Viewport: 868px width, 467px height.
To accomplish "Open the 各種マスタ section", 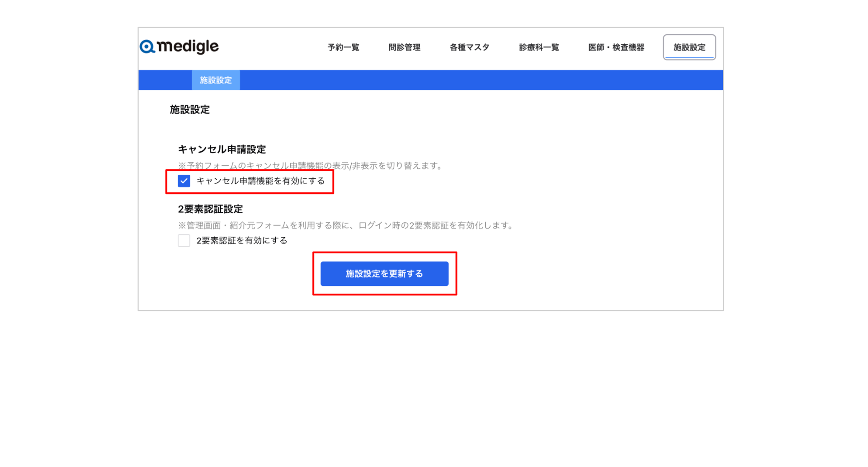I will pyautogui.click(x=469, y=47).
